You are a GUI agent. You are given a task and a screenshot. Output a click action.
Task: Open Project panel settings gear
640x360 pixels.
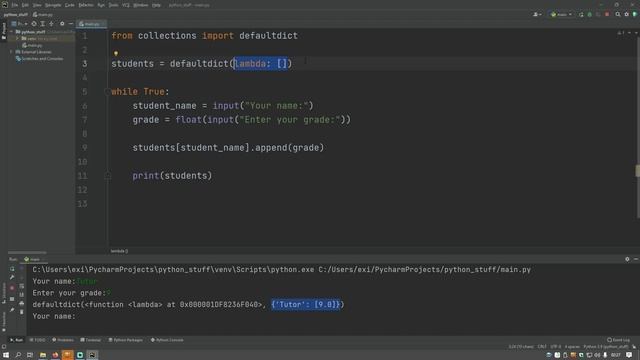tap(62, 24)
